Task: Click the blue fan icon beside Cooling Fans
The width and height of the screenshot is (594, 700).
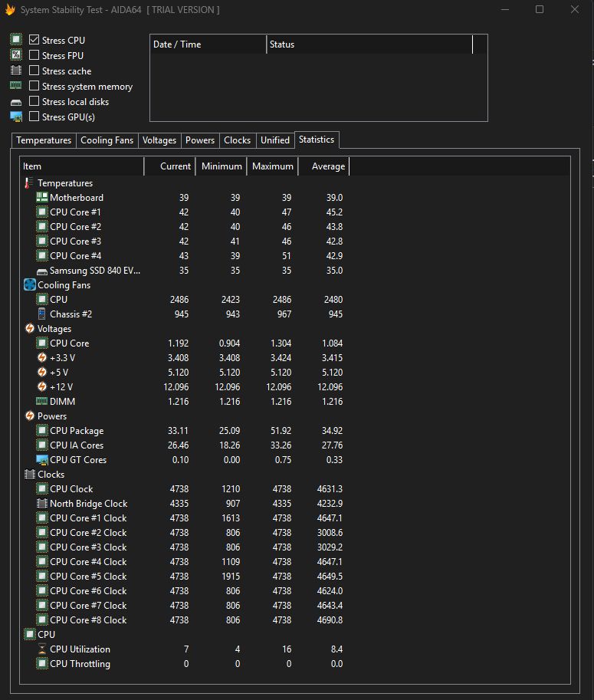Action: [x=29, y=285]
